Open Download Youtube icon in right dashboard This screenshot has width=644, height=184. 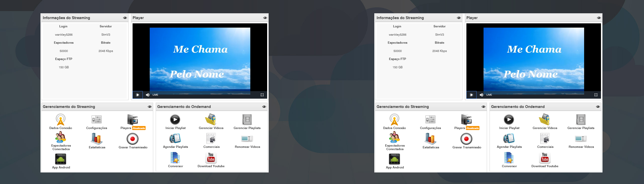tap(545, 158)
